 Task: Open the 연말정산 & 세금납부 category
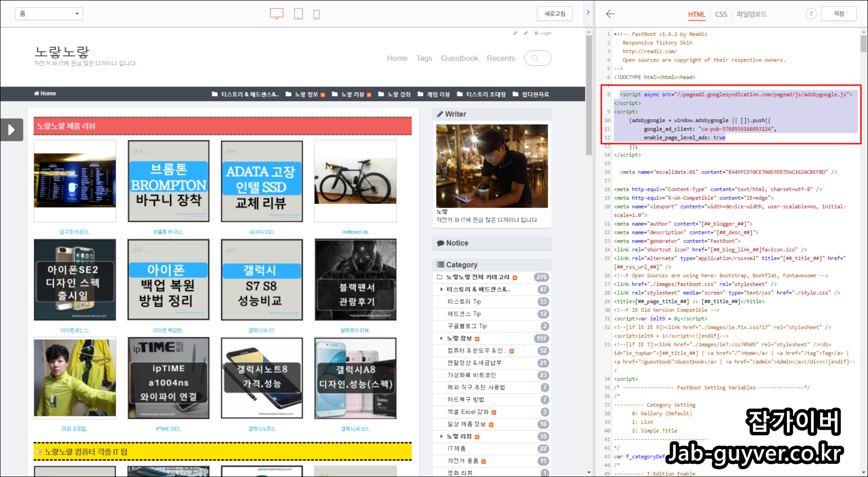click(x=474, y=363)
